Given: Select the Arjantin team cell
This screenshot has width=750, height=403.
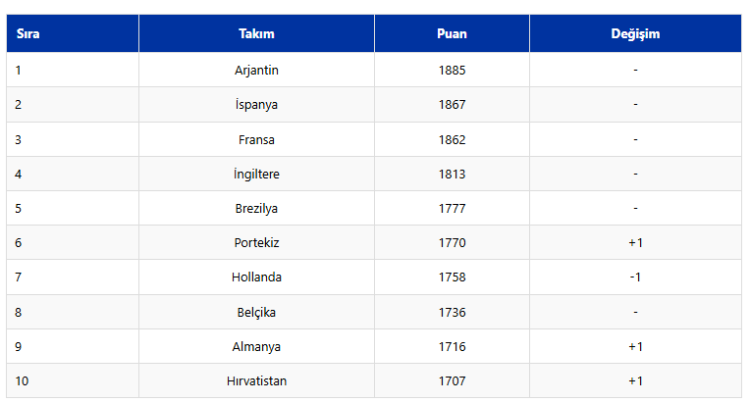Looking at the screenshot, I should tap(256, 70).
